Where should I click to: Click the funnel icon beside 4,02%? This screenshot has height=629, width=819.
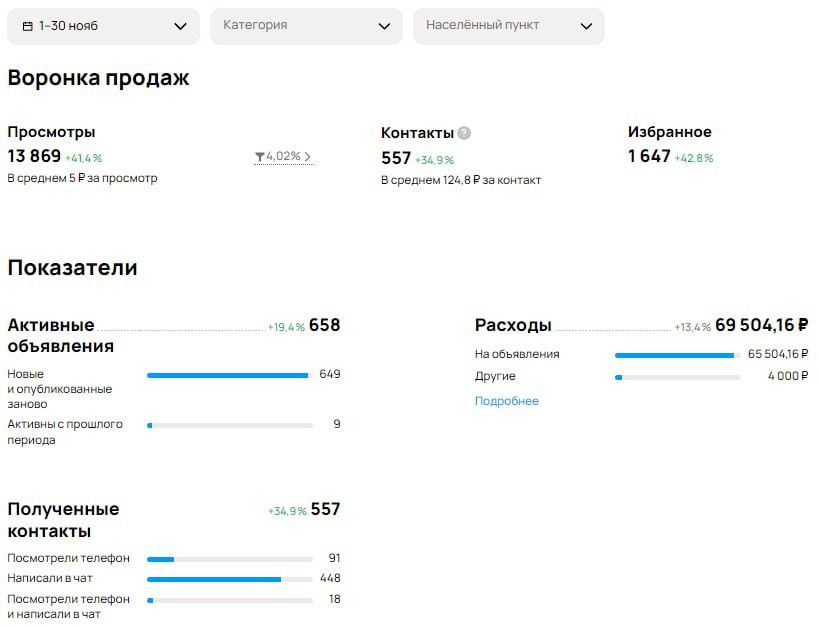pyautogui.click(x=260, y=157)
